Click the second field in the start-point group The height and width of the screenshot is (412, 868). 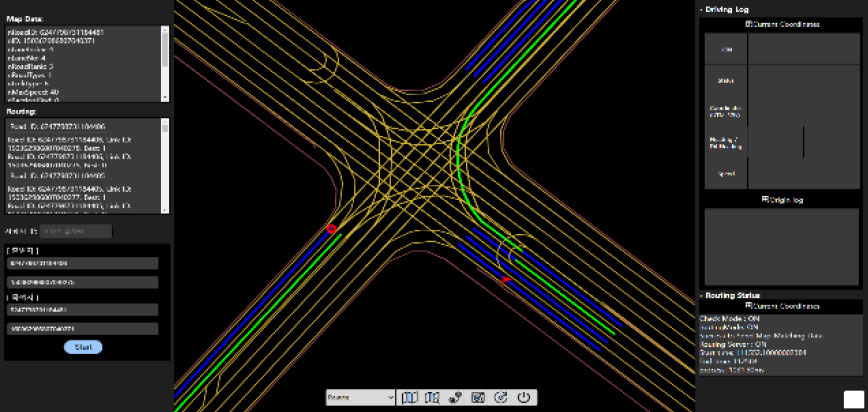point(82,282)
